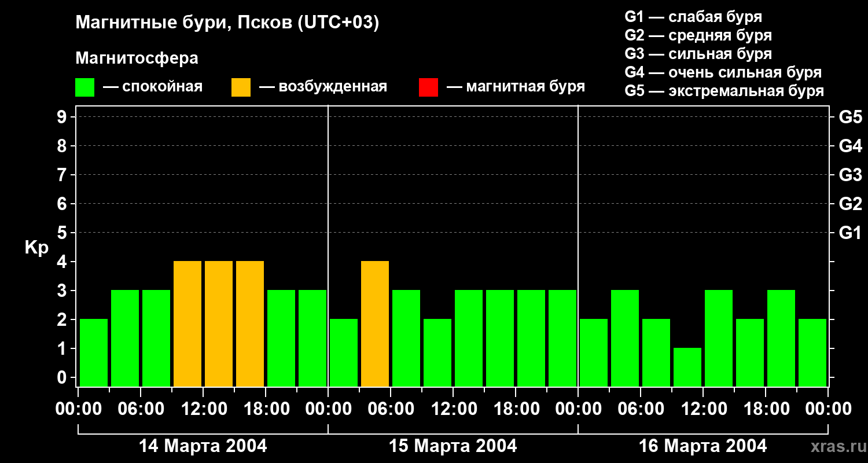Click the '14 Марта 2004' date label
The height and width of the screenshot is (463, 868).
click(x=203, y=446)
